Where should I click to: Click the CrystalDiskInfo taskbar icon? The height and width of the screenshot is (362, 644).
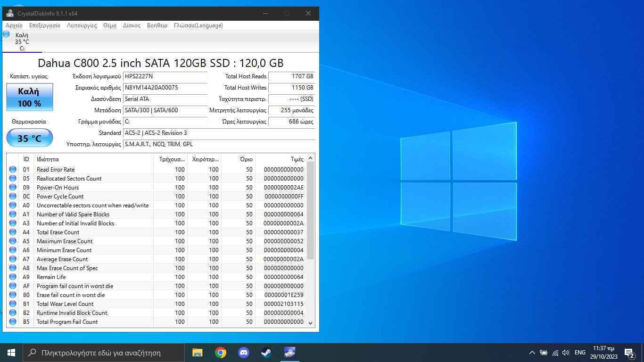289,353
